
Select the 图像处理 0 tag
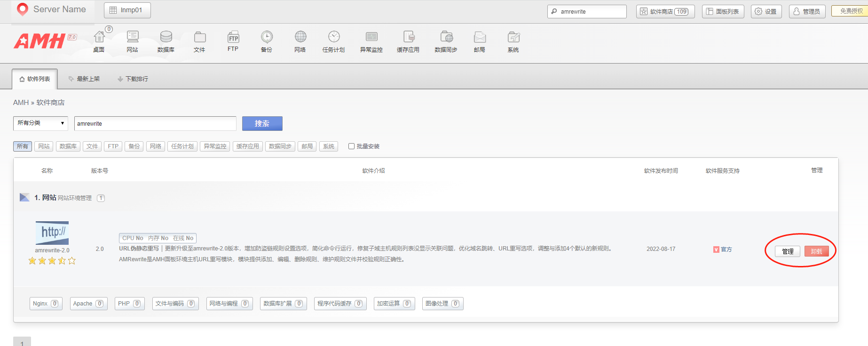coord(443,304)
